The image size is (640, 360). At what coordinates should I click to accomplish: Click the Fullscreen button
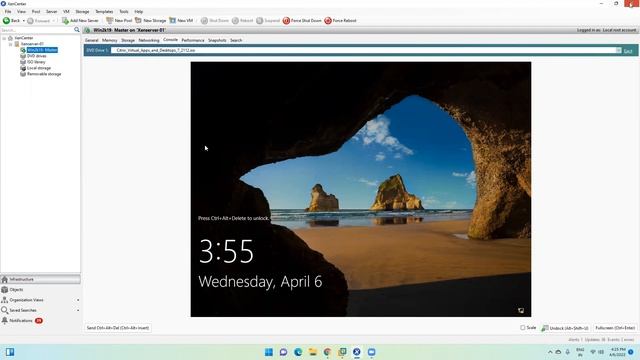615,328
